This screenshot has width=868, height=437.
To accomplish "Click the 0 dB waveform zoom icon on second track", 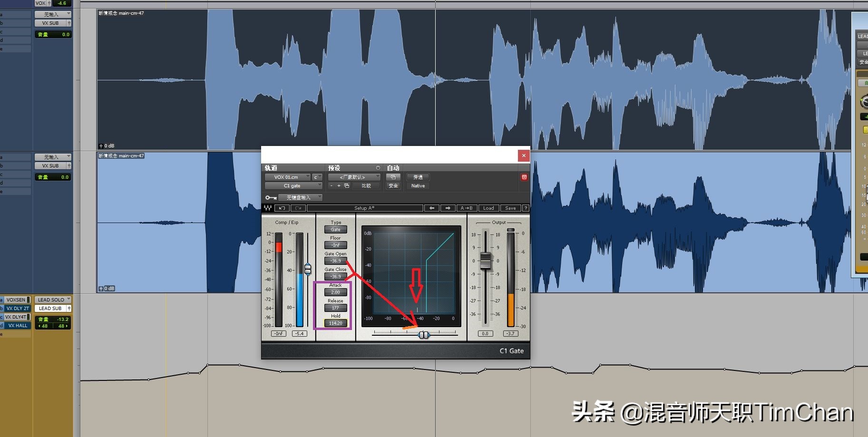I will click(101, 289).
